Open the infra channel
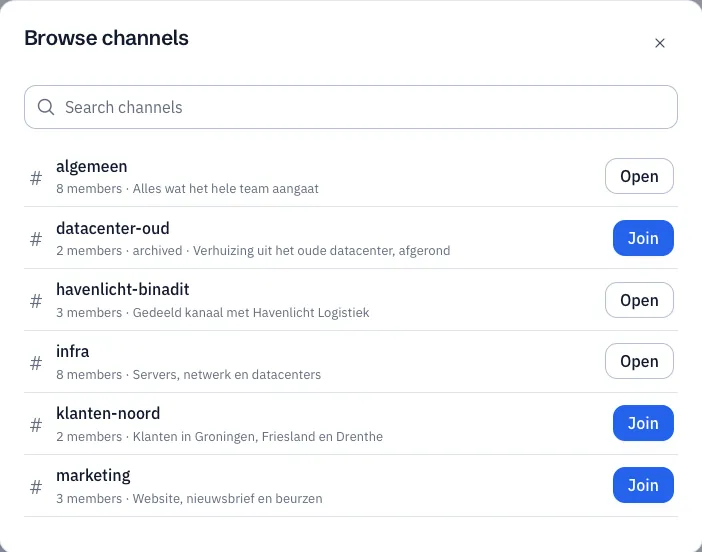702x552 pixels. 639,361
